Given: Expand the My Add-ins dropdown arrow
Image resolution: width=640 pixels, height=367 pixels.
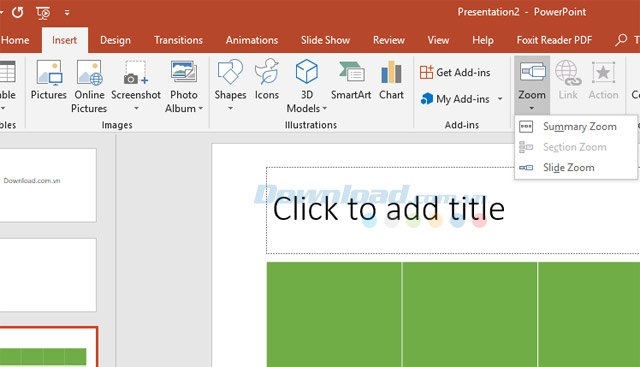Looking at the screenshot, I should point(500,99).
